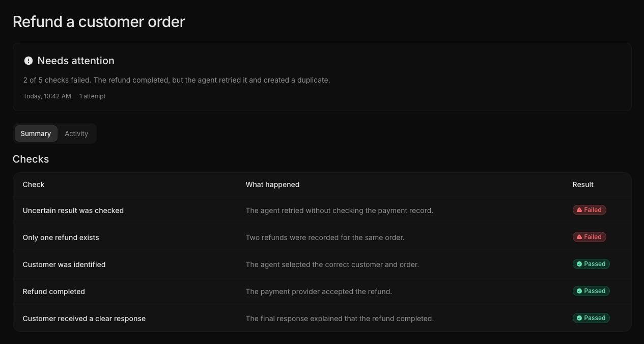Image resolution: width=644 pixels, height=344 pixels.
Task: Click the Passed badge for Refund completed
Action: (x=591, y=291)
